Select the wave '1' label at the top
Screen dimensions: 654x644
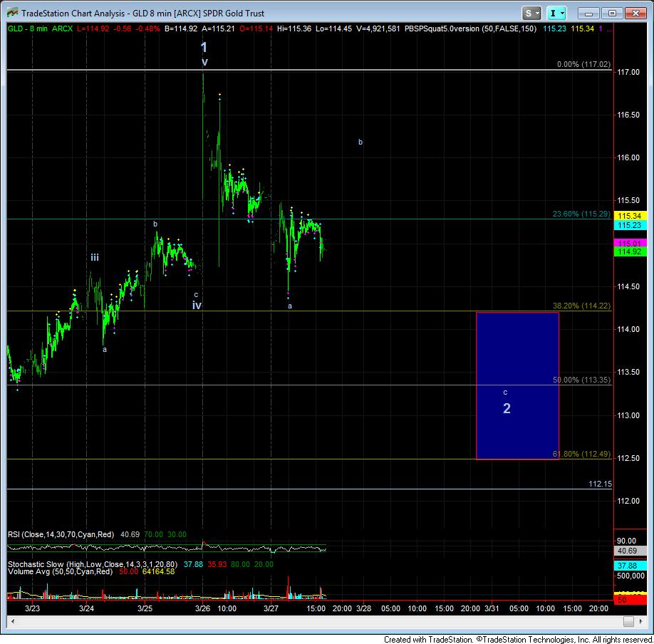[204, 47]
